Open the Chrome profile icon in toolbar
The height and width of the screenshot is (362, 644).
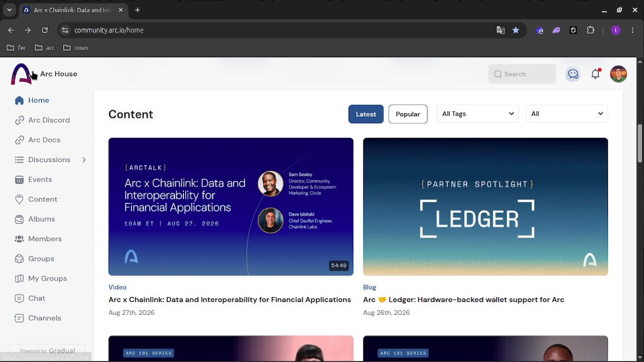(616, 30)
